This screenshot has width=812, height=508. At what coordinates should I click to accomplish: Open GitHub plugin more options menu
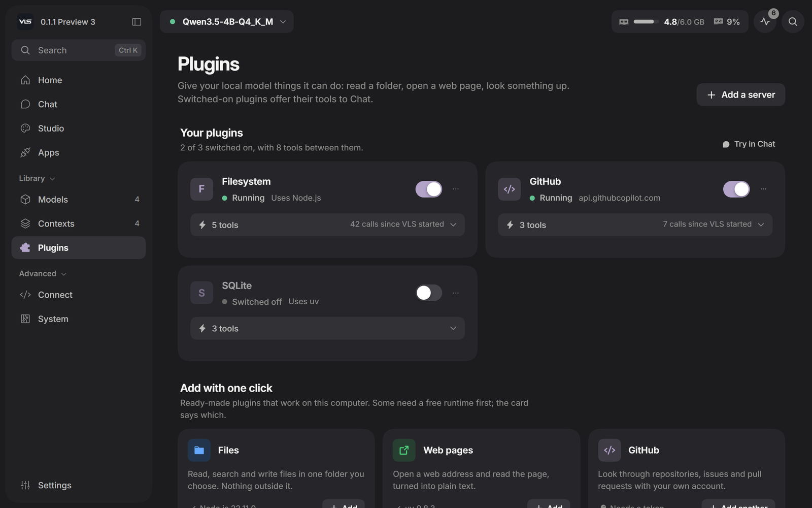point(763,189)
